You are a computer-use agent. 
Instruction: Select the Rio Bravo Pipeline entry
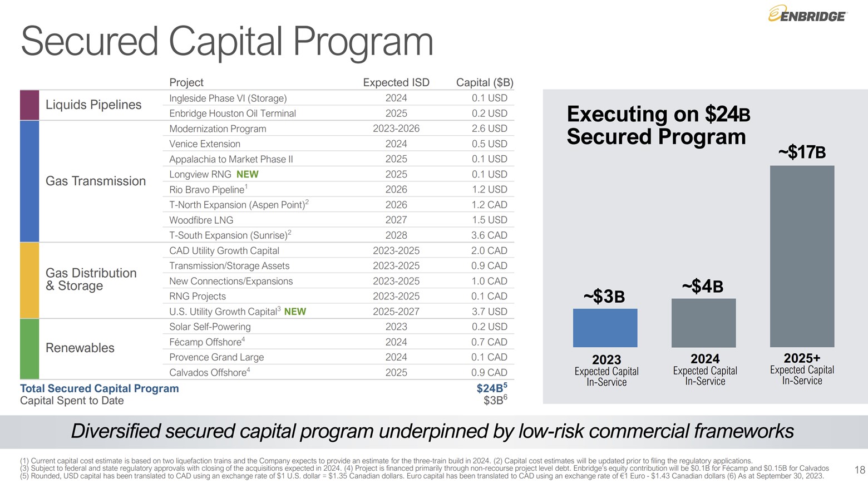pyautogui.click(x=207, y=190)
